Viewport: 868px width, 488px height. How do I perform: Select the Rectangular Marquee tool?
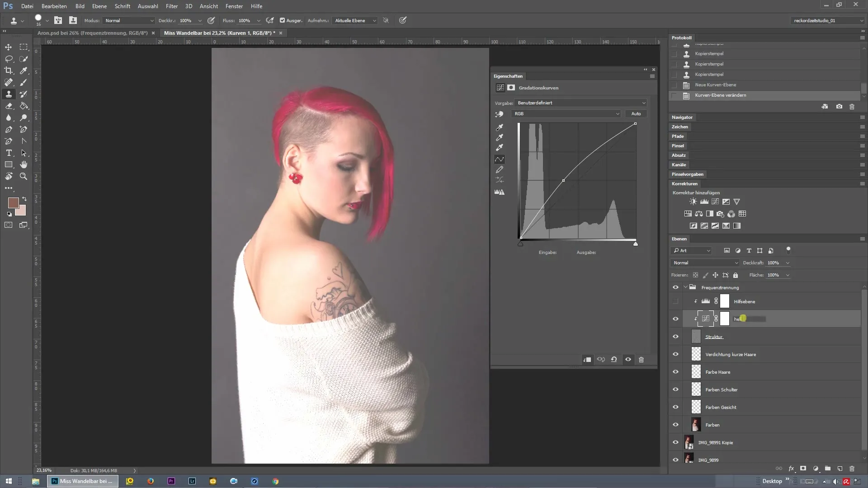[x=24, y=47]
